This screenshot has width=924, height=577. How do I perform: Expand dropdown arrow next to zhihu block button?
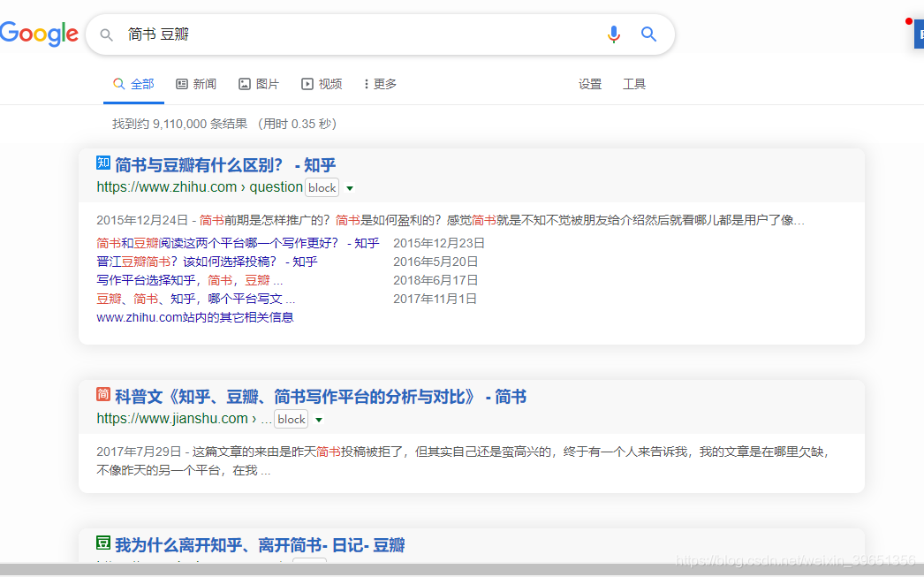click(x=350, y=188)
